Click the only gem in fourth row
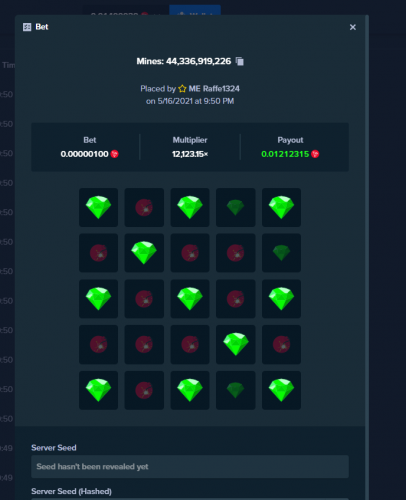The width and height of the screenshot is (406, 500). click(x=236, y=344)
